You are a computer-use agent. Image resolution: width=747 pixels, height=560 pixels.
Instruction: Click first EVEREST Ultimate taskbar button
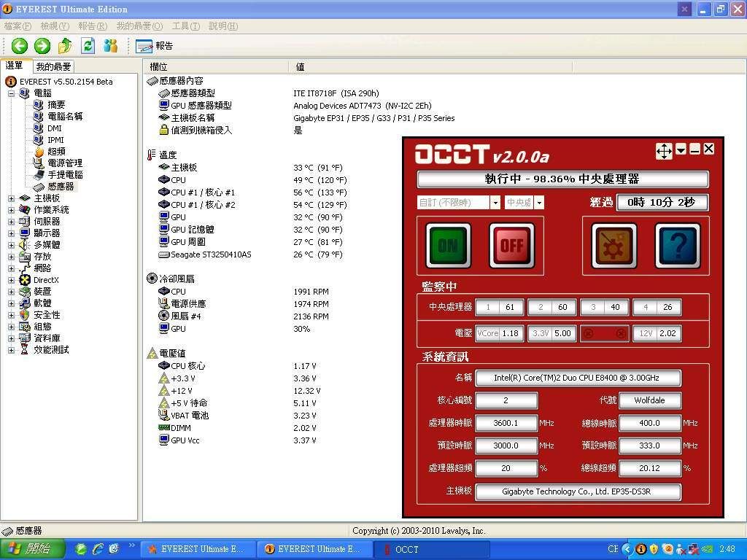pos(198,550)
